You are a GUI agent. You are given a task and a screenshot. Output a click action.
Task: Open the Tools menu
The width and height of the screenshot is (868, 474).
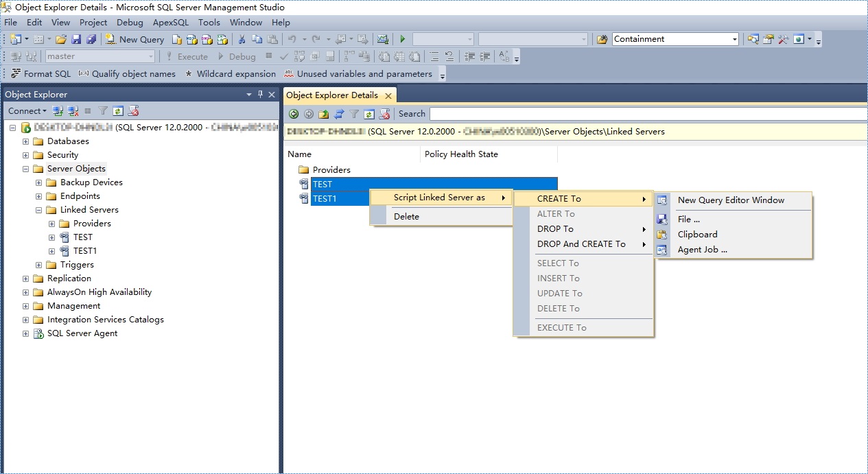point(209,22)
